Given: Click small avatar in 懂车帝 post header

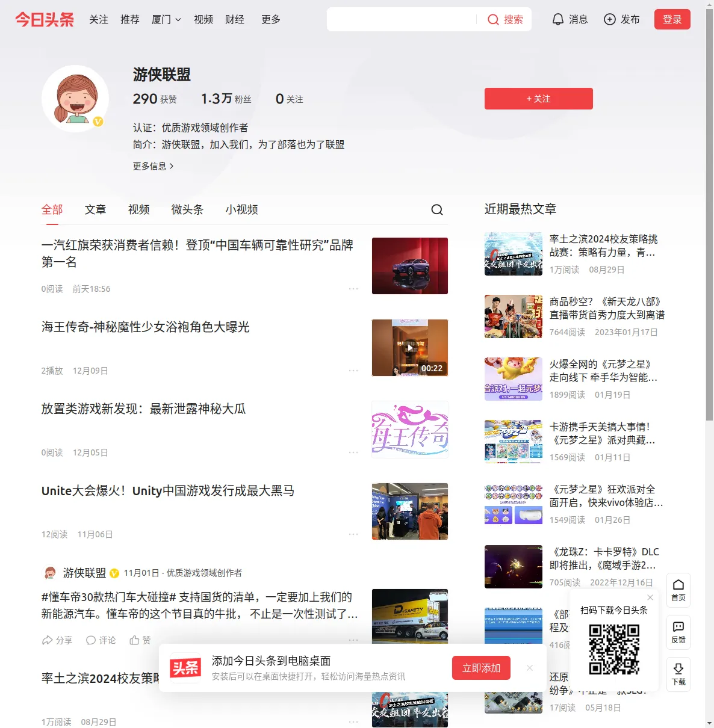Looking at the screenshot, I should click(x=50, y=573).
